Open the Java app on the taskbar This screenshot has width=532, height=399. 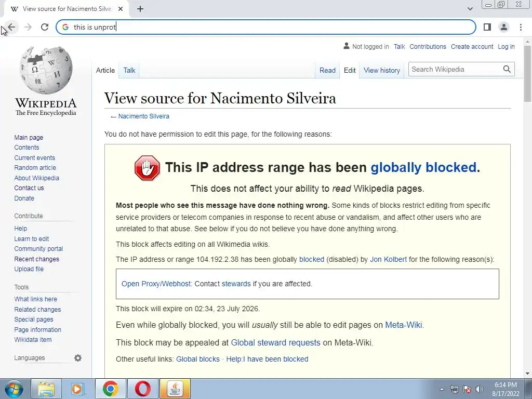tap(175, 389)
